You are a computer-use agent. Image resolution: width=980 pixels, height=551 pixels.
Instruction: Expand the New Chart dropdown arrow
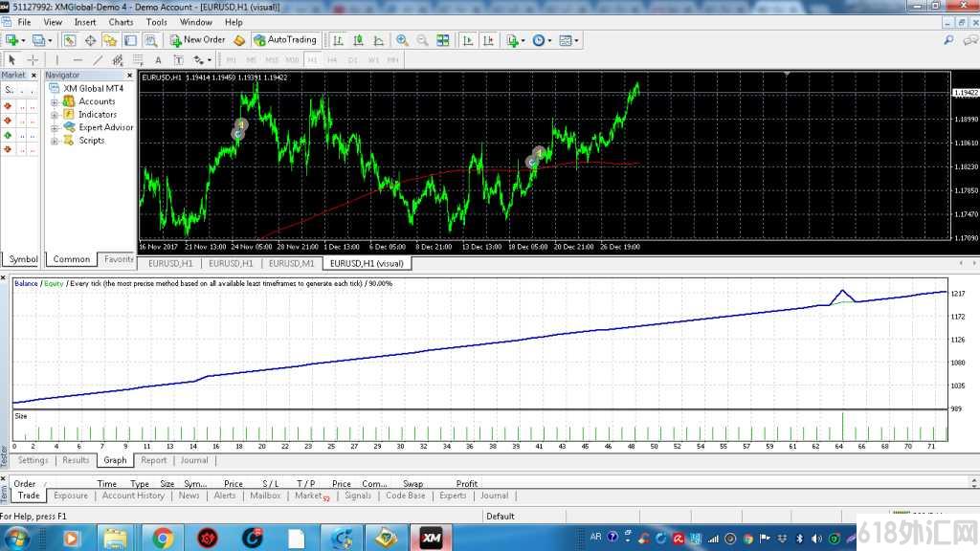point(23,40)
